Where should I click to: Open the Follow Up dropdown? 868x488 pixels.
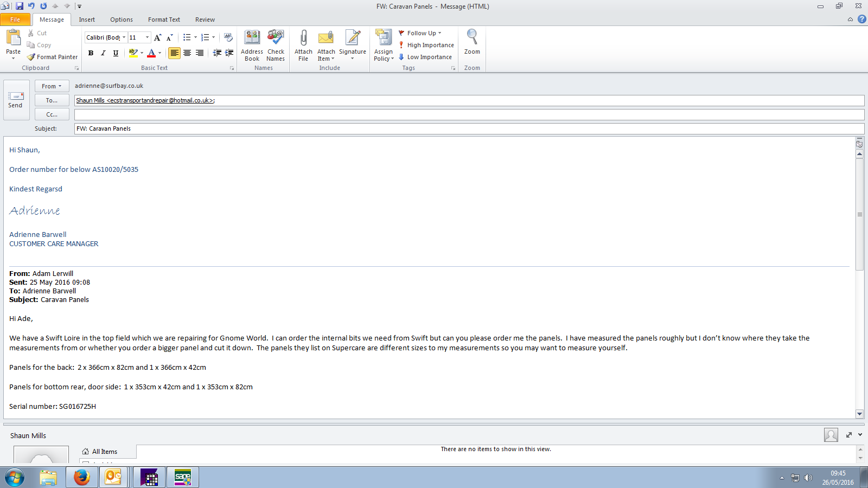[420, 33]
